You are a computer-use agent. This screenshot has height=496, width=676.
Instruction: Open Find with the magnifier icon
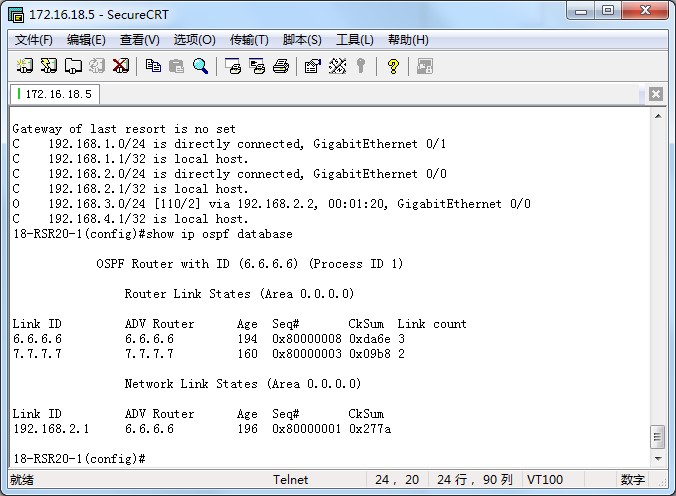click(201, 66)
